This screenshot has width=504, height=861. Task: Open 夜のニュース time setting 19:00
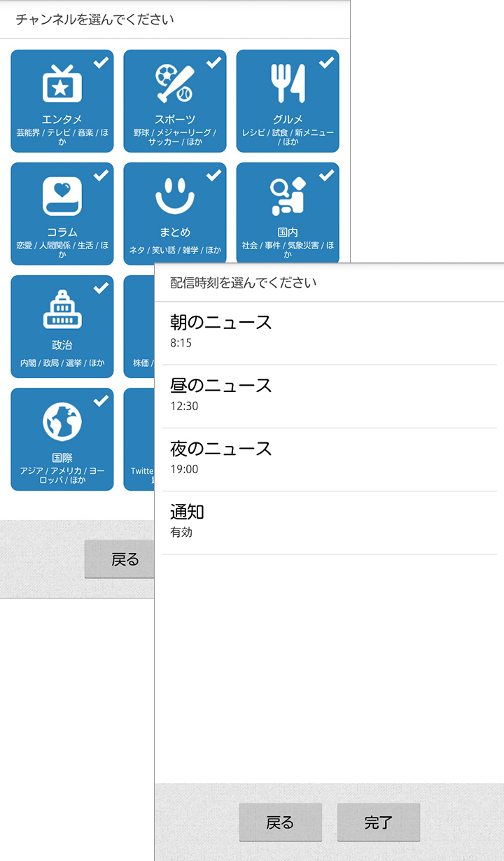[x=329, y=458]
